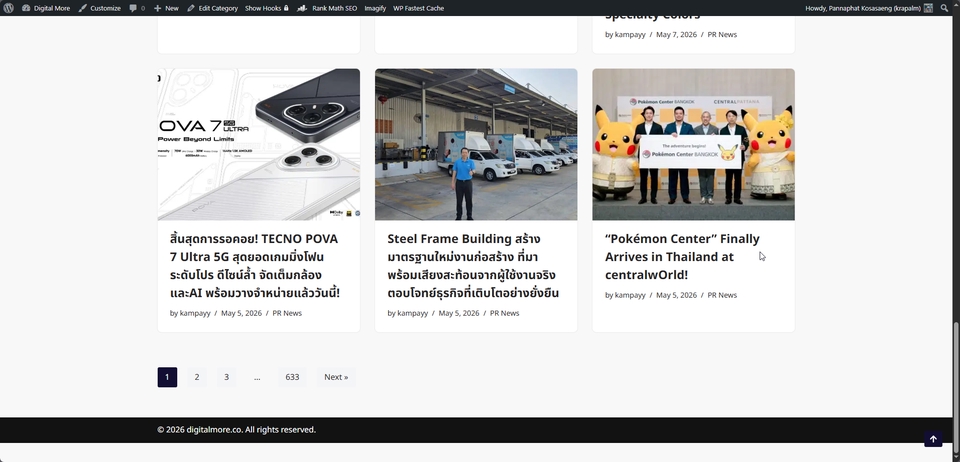The height and width of the screenshot is (462, 960).
Task: Click Edit Category in admin bar
Action: (x=212, y=8)
